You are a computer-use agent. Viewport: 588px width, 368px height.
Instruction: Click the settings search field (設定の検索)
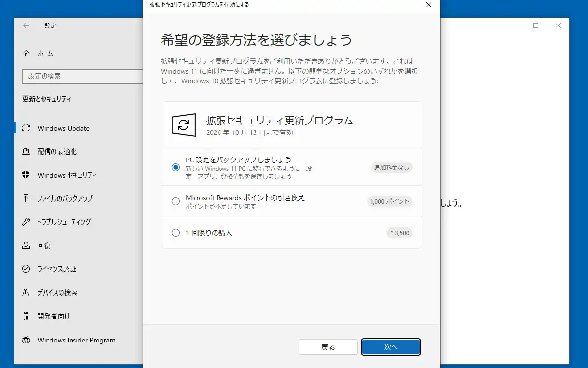[82, 76]
